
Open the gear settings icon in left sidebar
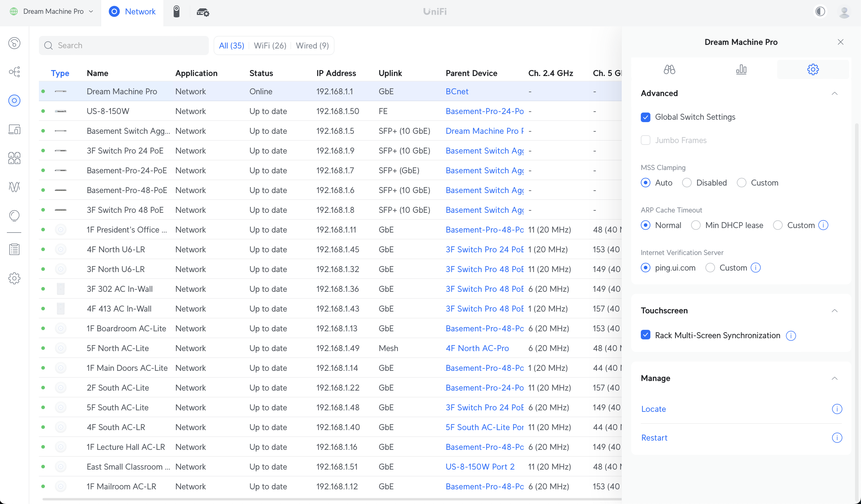tap(14, 278)
